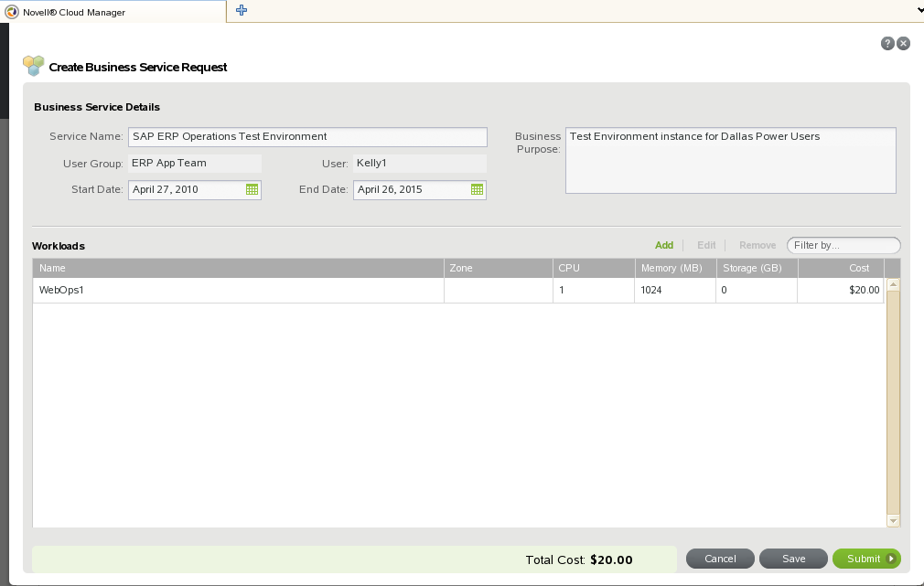The image size is (924, 586).
Task: Submit the business service request
Action: (866, 559)
